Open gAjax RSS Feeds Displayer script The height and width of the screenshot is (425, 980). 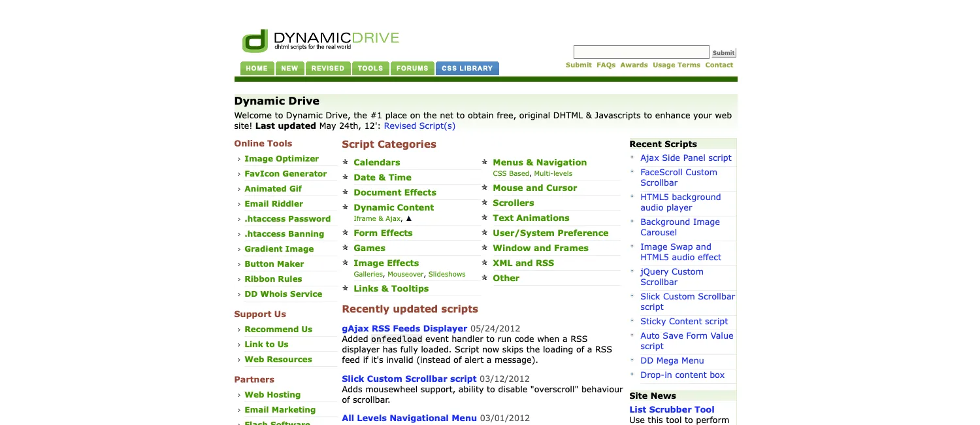[x=404, y=329]
